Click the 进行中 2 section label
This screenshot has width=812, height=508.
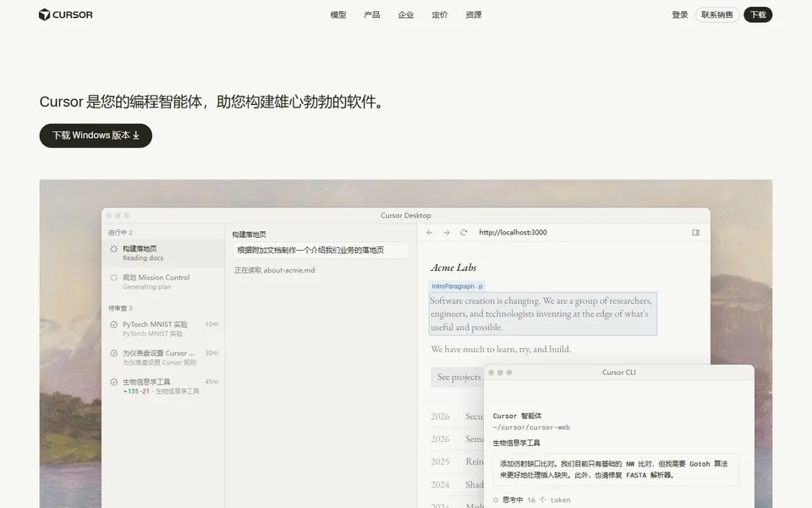120,233
